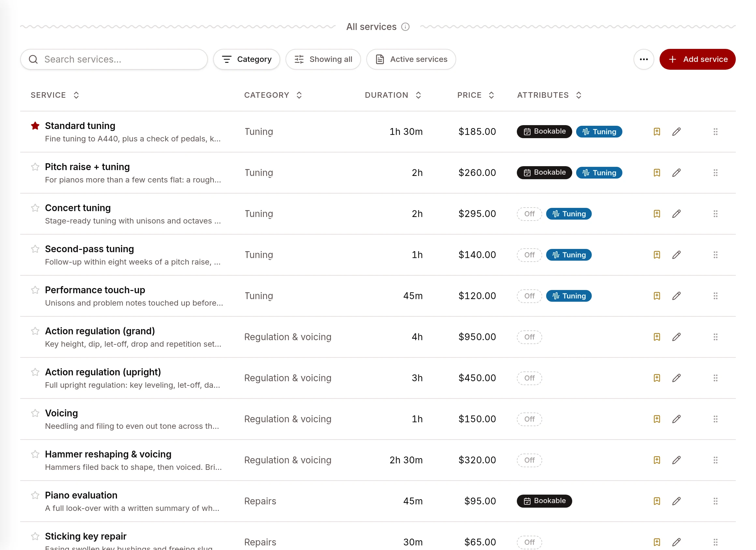Click the drag handle for Concert tuning

tap(715, 214)
